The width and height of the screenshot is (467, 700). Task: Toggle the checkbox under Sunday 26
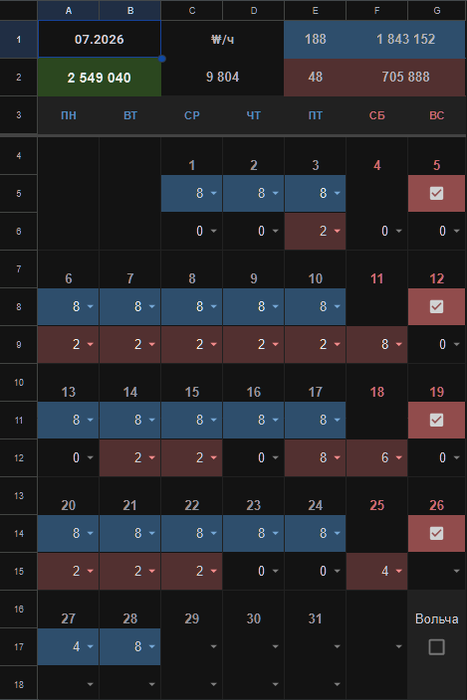point(436,533)
